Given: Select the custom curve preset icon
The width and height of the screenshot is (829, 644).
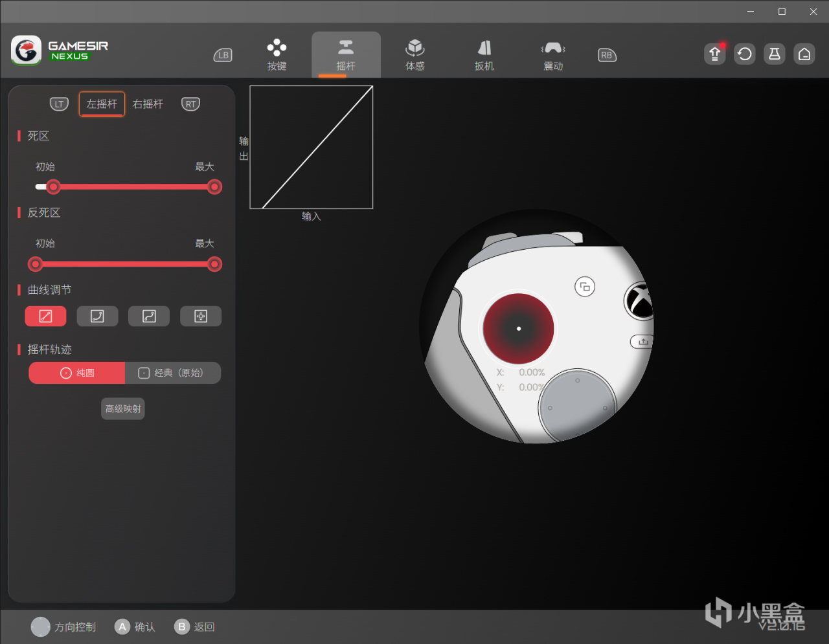Looking at the screenshot, I should [x=201, y=316].
